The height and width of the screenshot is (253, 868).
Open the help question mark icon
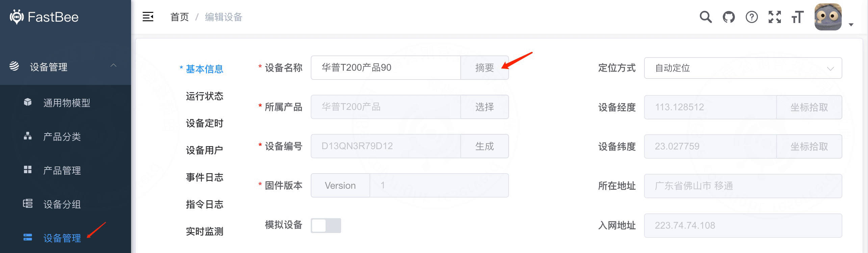(x=751, y=17)
